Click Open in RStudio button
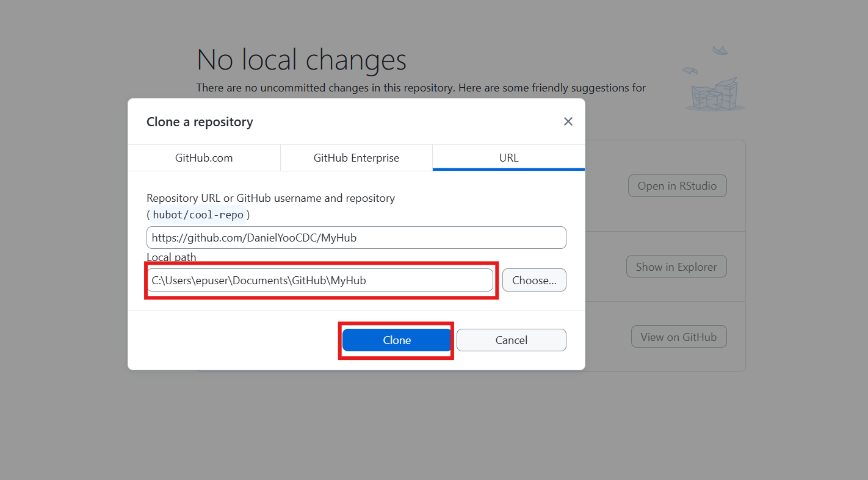 (677, 186)
